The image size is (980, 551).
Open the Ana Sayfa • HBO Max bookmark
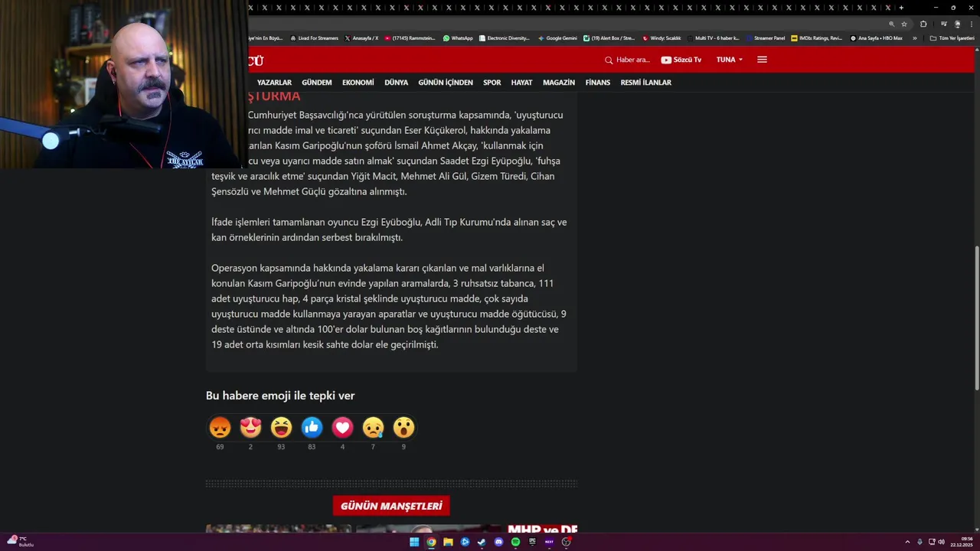(x=877, y=38)
